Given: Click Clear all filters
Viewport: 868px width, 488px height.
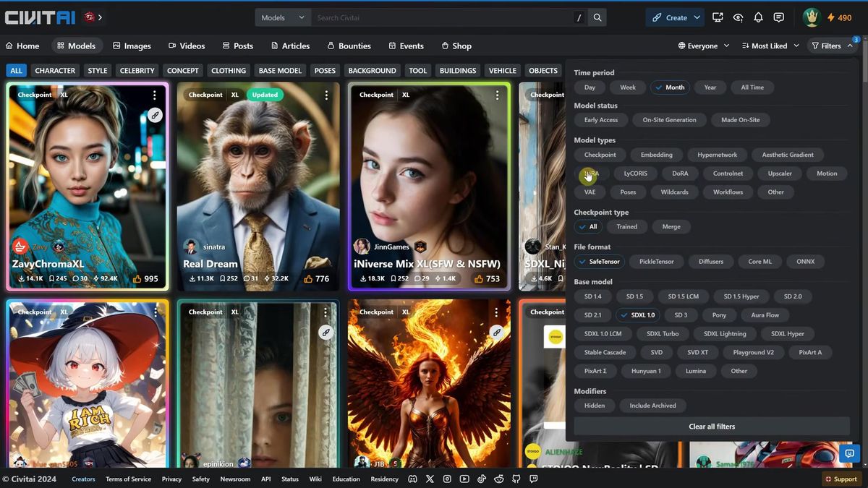Looking at the screenshot, I should pos(712,427).
